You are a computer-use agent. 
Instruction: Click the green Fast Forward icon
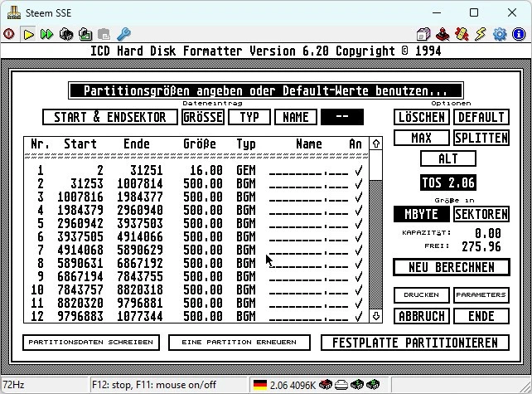tap(47, 34)
